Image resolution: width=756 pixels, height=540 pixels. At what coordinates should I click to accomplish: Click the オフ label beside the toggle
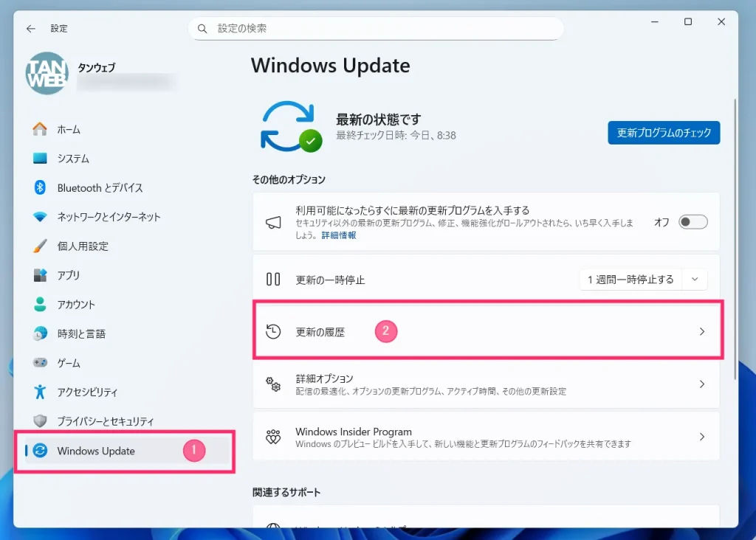click(x=661, y=222)
